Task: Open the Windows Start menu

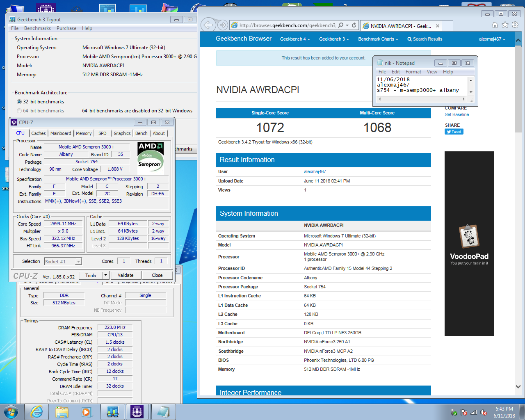Action: click(11, 412)
